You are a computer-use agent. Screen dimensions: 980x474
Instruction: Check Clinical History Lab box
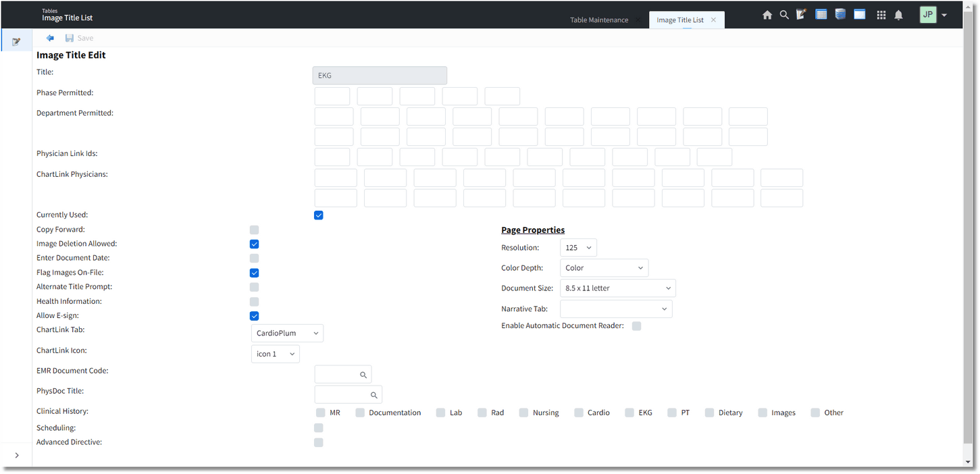441,413
